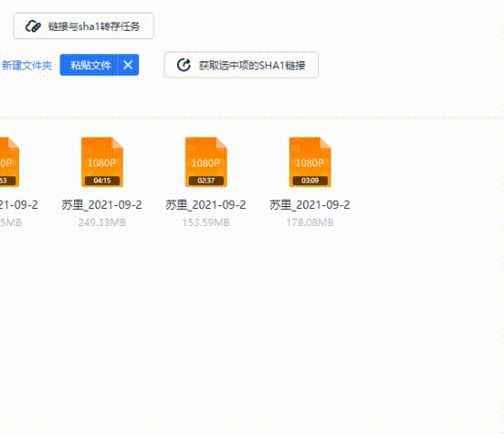Click the 178.08MB file size text

tap(310, 222)
